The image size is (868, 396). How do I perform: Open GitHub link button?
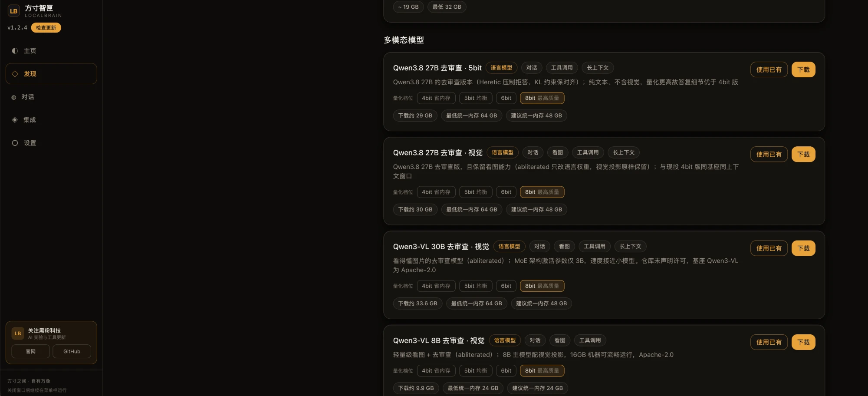(72, 352)
